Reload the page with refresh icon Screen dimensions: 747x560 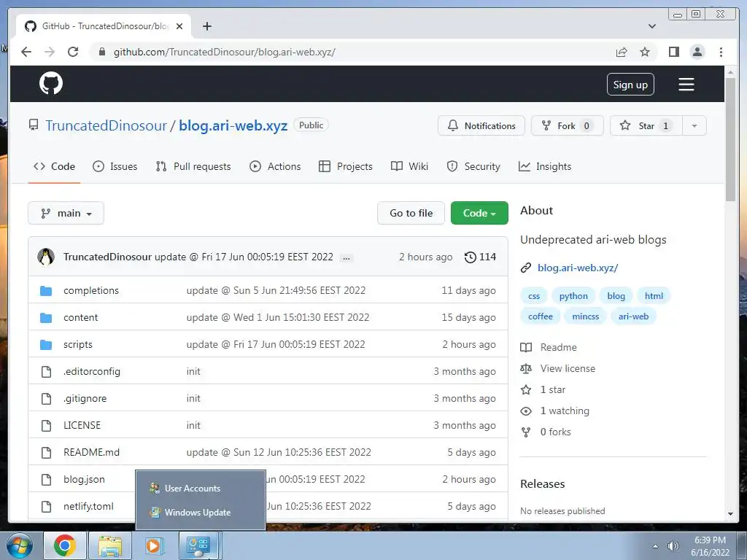[x=73, y=52]
